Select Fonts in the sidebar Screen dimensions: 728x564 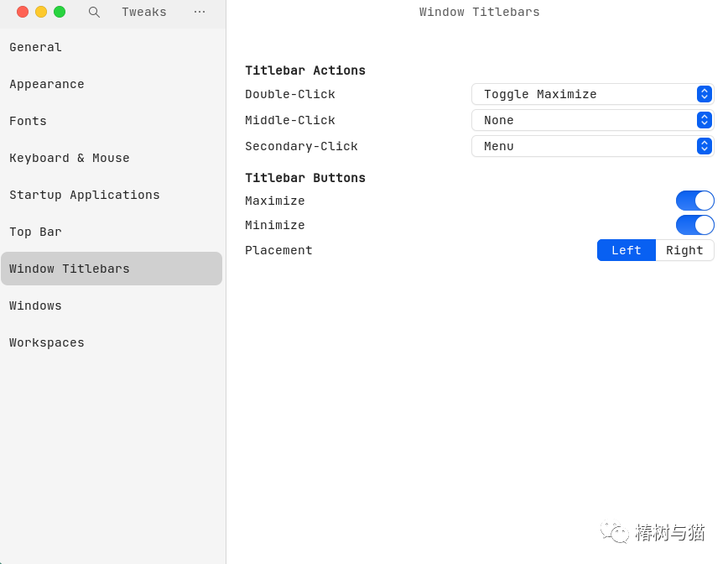click(x=29, y=121)
